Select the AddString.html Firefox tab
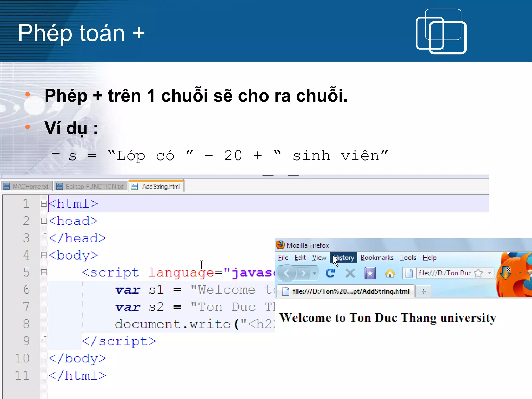The width and height of the screenshot is (532, 399). [x=346, y=291]
